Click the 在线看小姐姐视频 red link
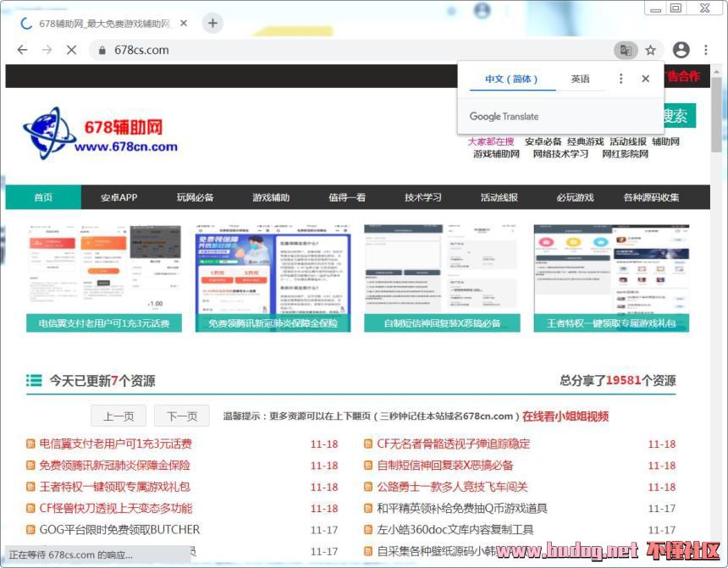This screenshot has width=728, height=568. point(565,416)
